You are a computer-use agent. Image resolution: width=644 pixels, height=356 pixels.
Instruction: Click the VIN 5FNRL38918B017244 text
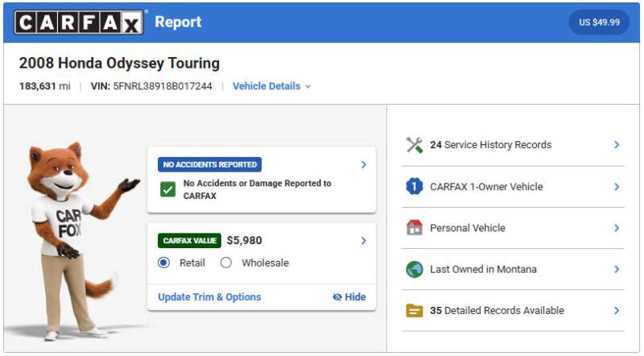(x=151, y=86)
